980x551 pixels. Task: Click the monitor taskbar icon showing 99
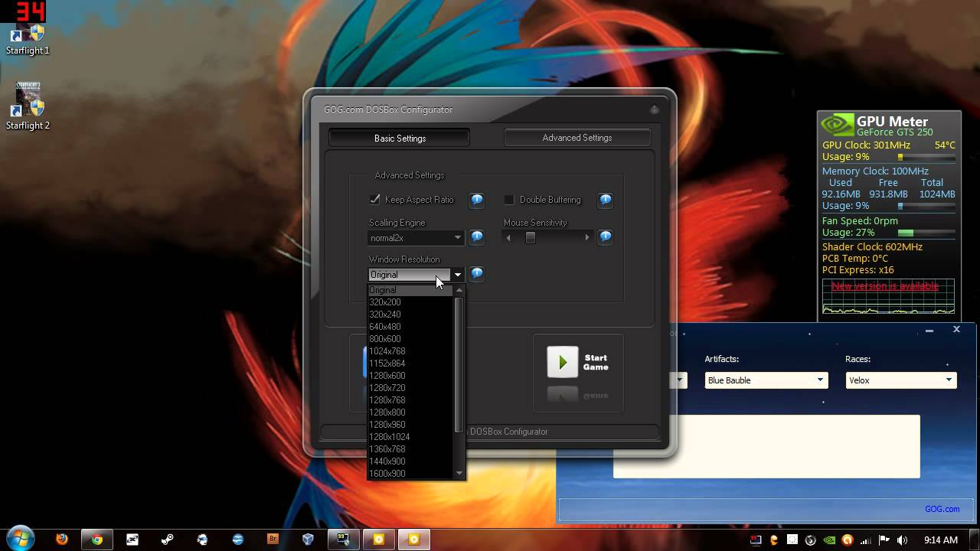tap(343, 539)
